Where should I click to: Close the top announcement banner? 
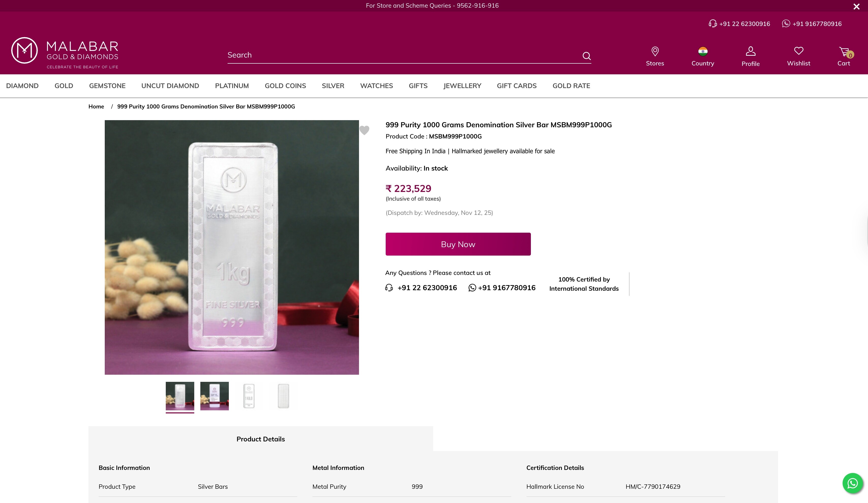[856, 7]
